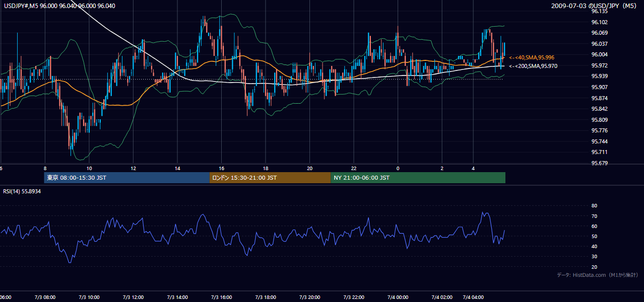Click price axis value 96.102
Image resolution: width=644 pixels, height=302 pixels.
[599, 22]
